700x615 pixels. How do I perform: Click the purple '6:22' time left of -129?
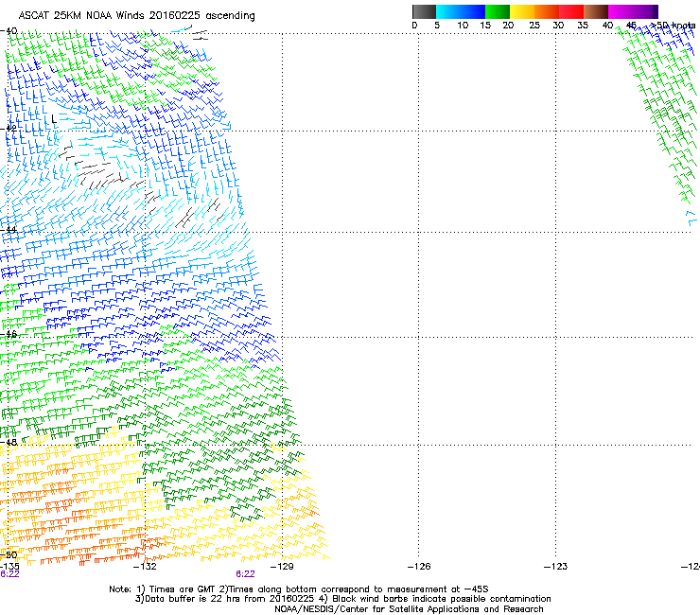(246, 574)
